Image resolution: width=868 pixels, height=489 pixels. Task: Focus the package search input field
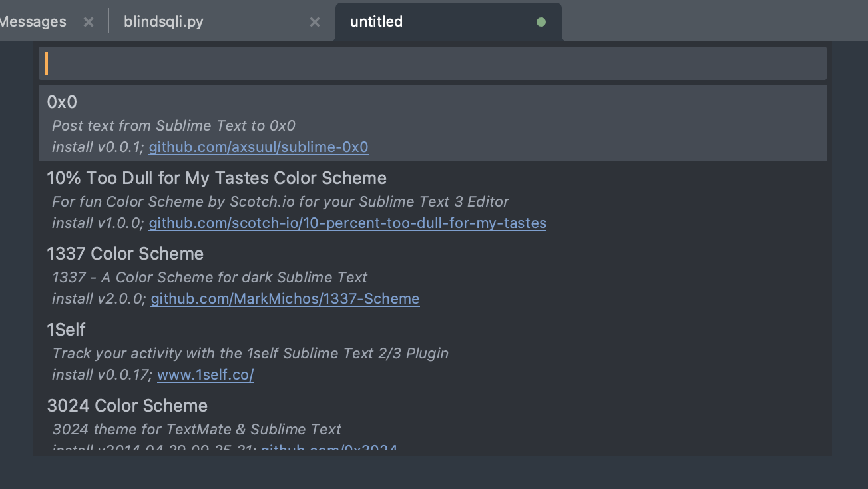(x=433, y=63)
